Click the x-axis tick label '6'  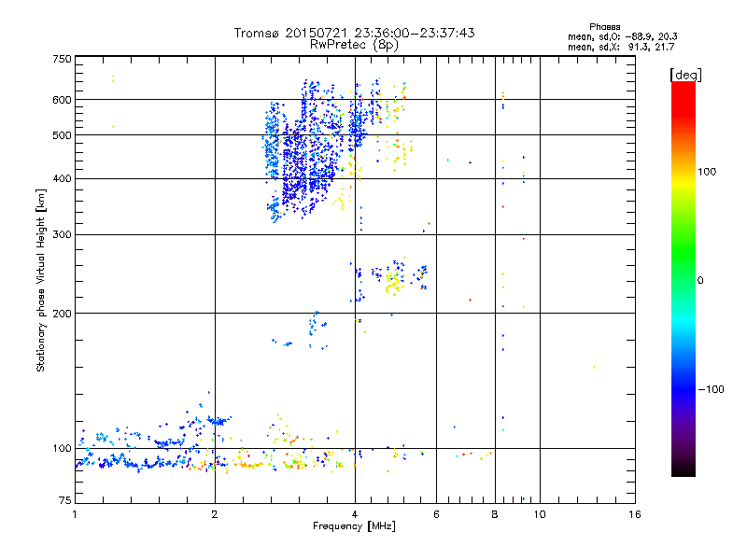(x=436, y=514)
